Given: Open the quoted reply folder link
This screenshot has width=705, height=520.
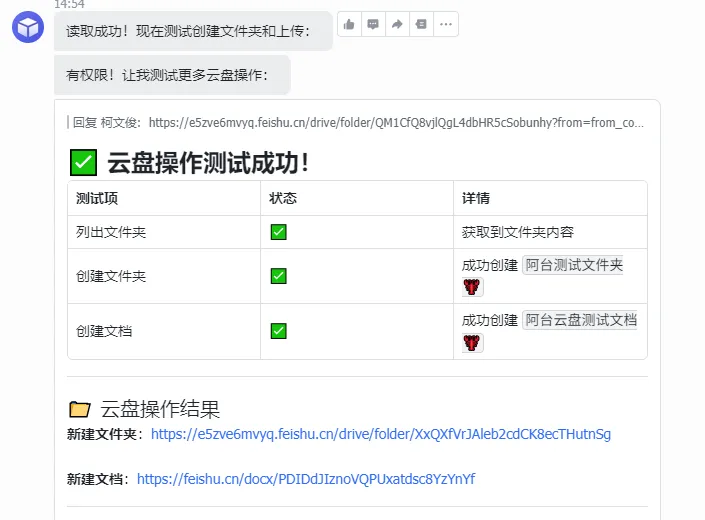Looking at the screenshot, I should pyautogui.click(x=396, y=123).
